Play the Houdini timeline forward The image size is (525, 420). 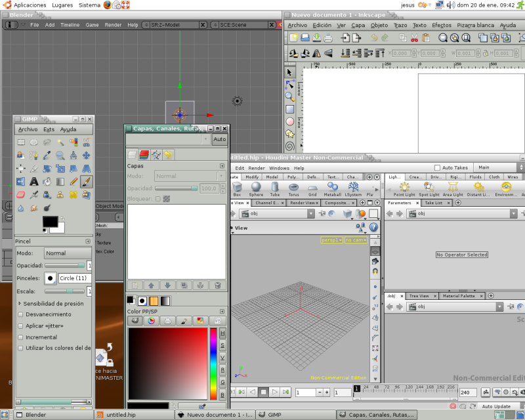(x=274, y=392)
